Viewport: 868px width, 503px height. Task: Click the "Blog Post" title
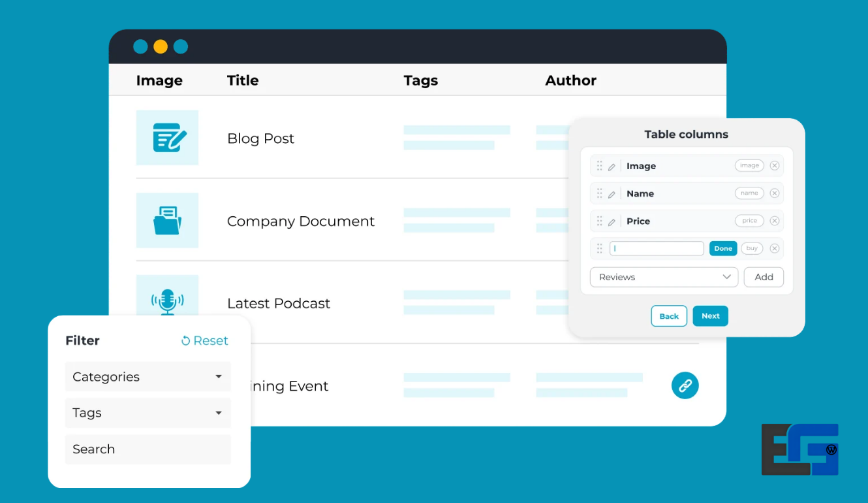tap(260, 138)
